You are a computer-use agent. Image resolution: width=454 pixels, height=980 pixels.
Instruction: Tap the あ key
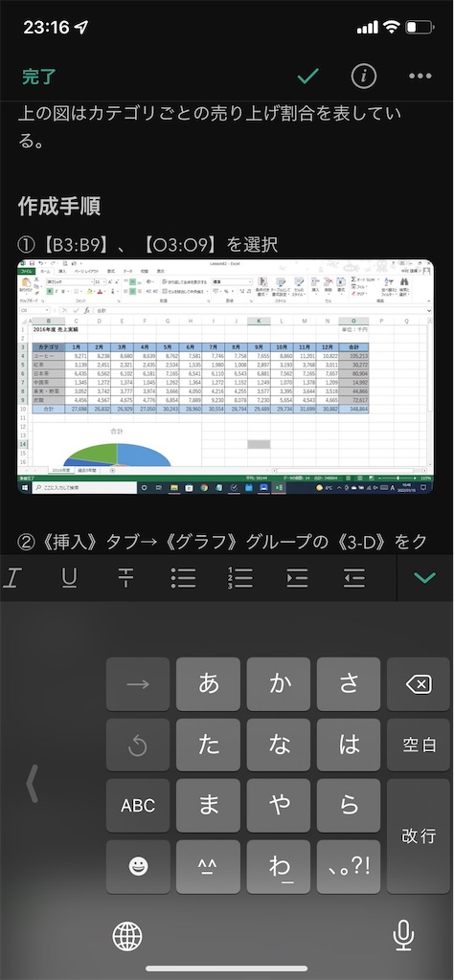pos(208,684)
